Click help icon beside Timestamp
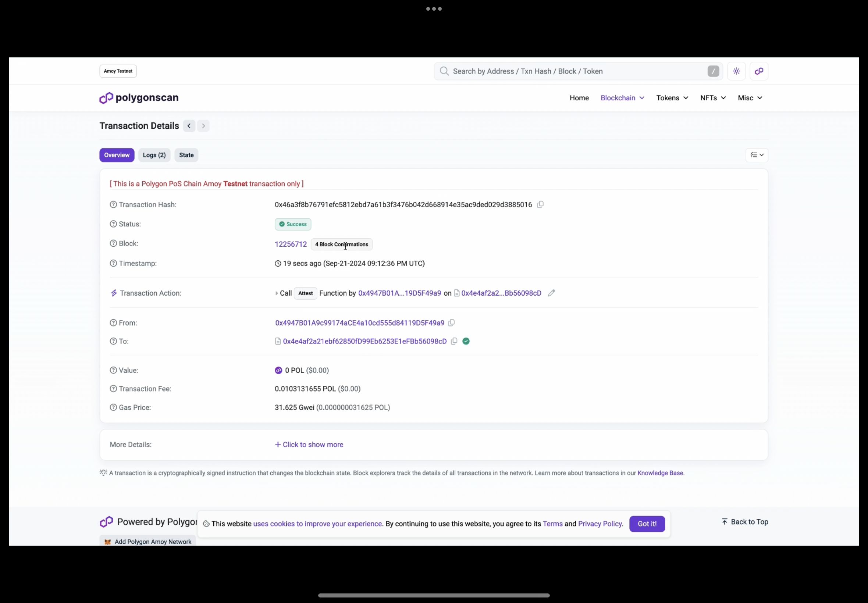Viewport: 868px width, 603px height. [x=113, y=263]
